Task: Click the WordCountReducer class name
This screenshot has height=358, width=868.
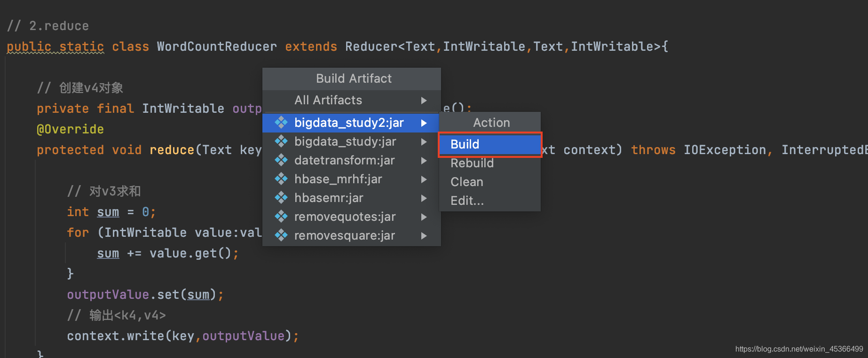Action: click(x=217, y=47)
